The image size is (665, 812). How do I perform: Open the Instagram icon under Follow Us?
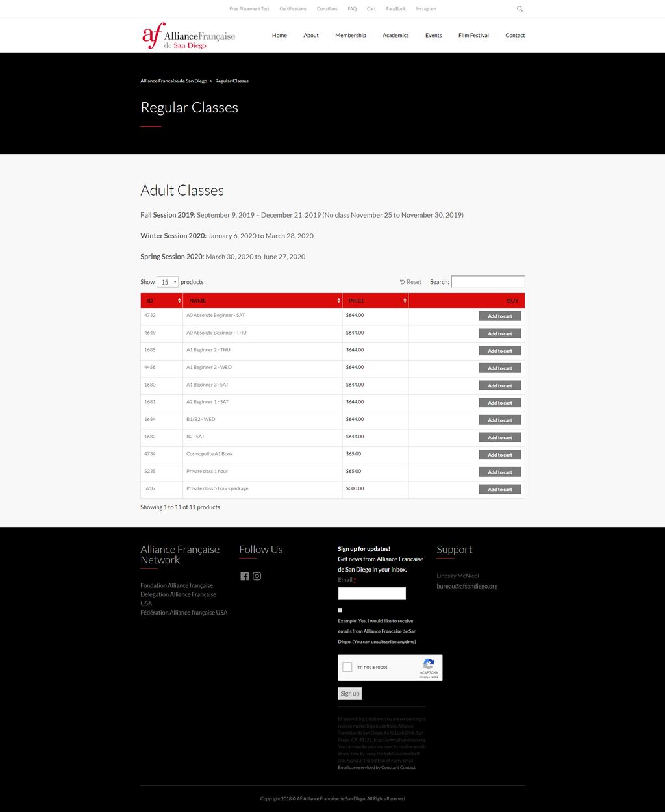click(257, 576)
